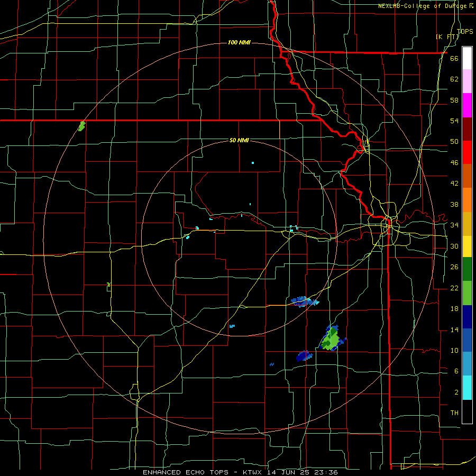Click the 50 NMI range ring label
The width and height of the screenshot is (476, 476).
coord(239,140)
